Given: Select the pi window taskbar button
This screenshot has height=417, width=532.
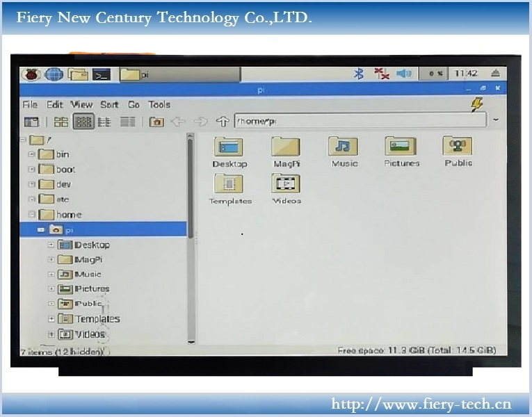Looking at the screenshot, I should [180, 74].
